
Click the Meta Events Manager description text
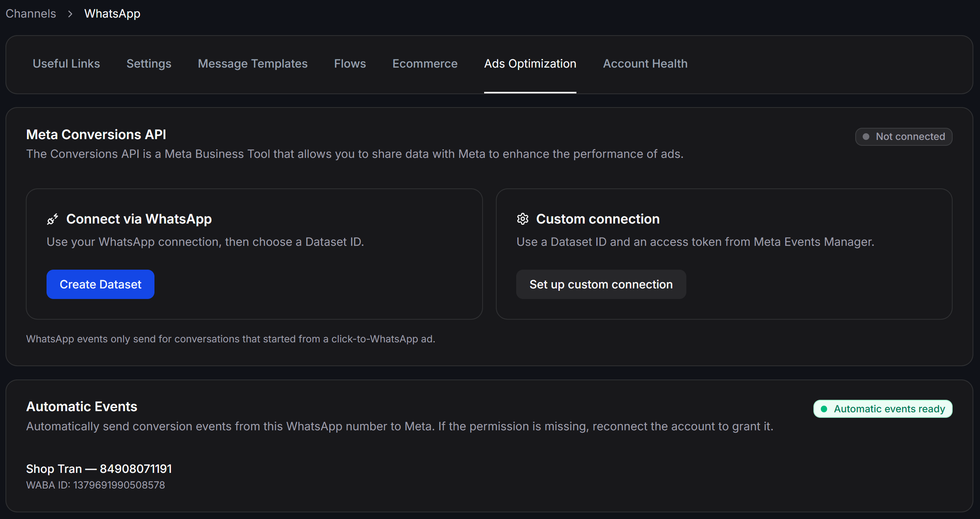(695, 242)
